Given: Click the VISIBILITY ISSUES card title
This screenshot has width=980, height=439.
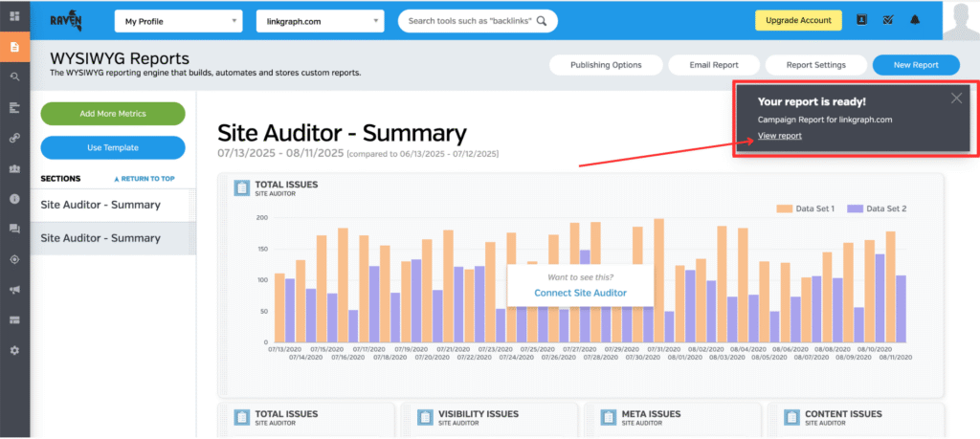Looking at the screenshot, I should pyautogui.click(x=479, y=414).
